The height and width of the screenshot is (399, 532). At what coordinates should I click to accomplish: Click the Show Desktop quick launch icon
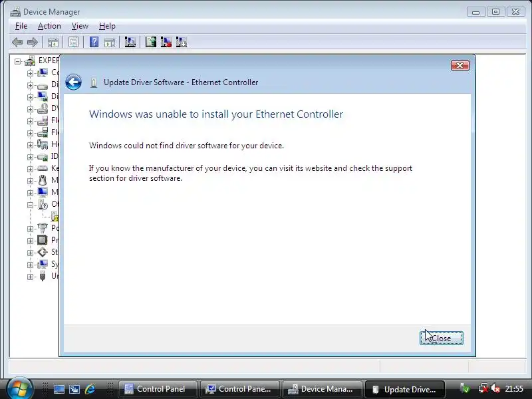coord(59,389)
